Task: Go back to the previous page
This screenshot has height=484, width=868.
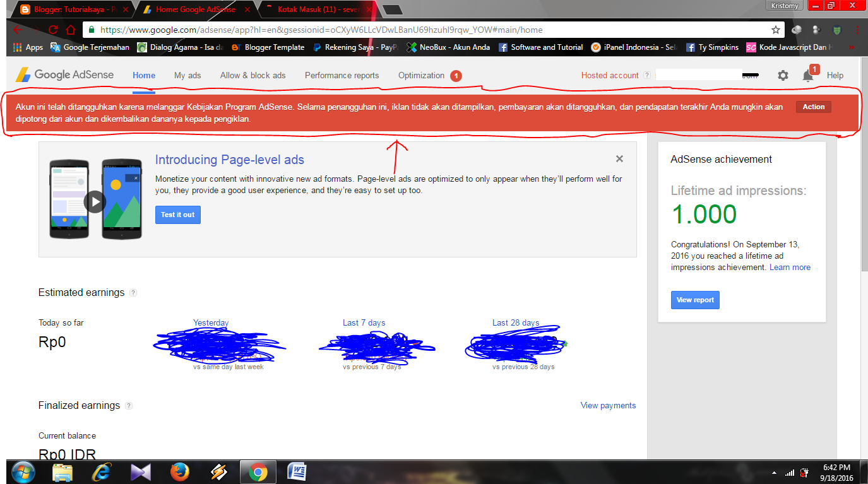Action: (x=18, y=30)
